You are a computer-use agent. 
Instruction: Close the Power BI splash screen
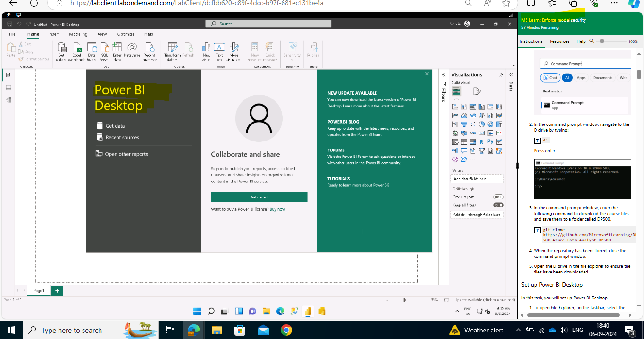pyautogui.click(x=427, y=74)
